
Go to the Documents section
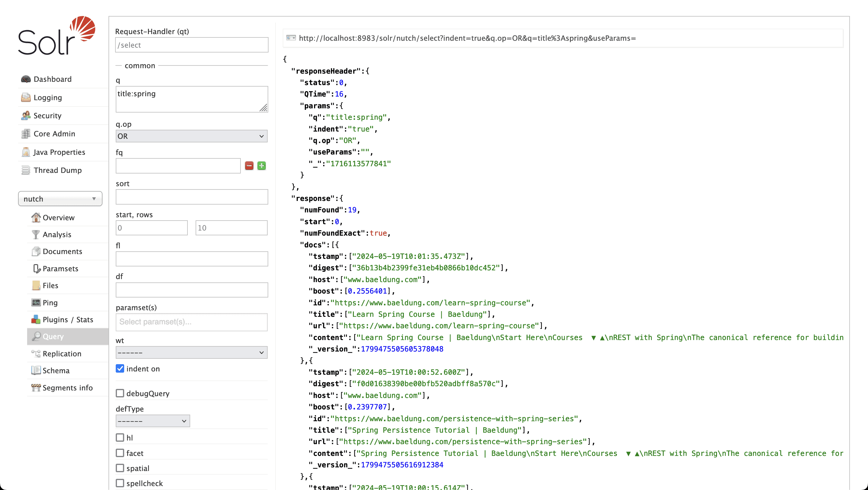coord(62,251)
